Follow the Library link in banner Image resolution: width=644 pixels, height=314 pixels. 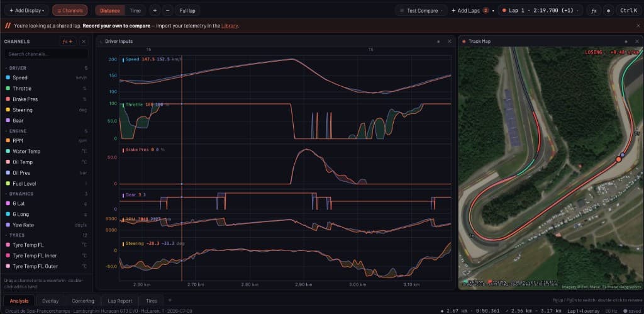coord(230,25)
